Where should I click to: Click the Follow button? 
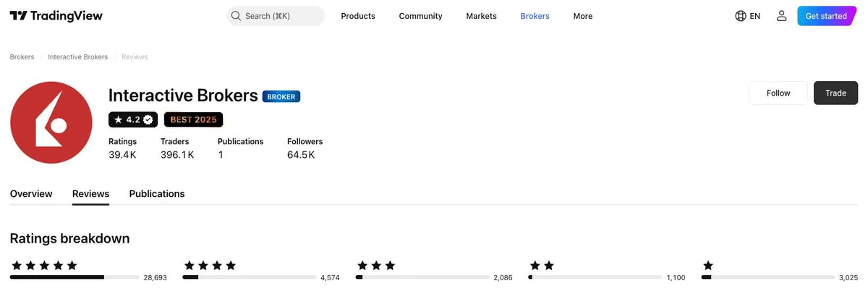(778, 93)
